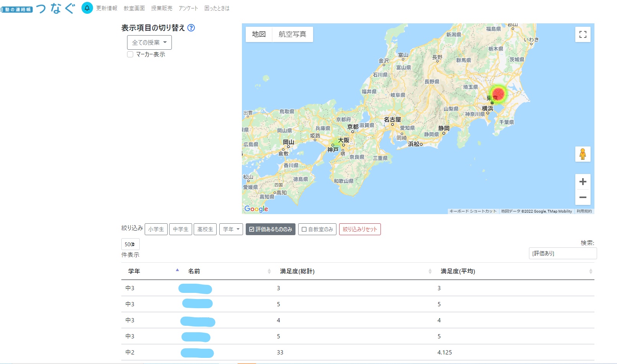Open 教室画面 menu item

134,8
